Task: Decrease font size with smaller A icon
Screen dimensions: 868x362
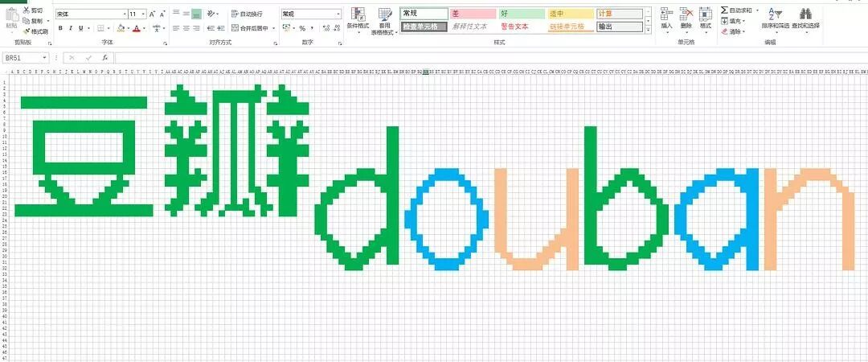Action: tap(162, 14)
